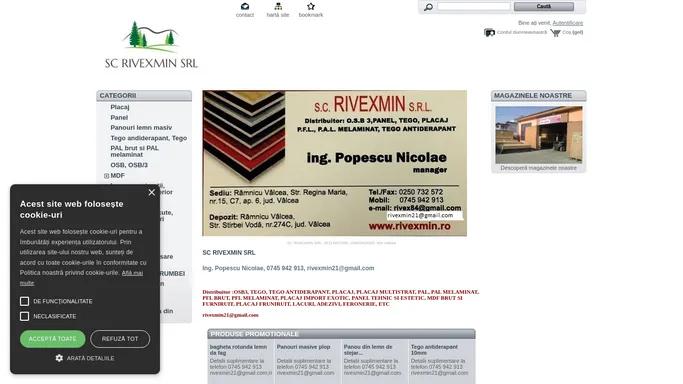Image resolution: width=683 pixels, height=384 pixels.
Task: Enable the 'Neclasificate' cookie checkbox
Action: [24, 317]
